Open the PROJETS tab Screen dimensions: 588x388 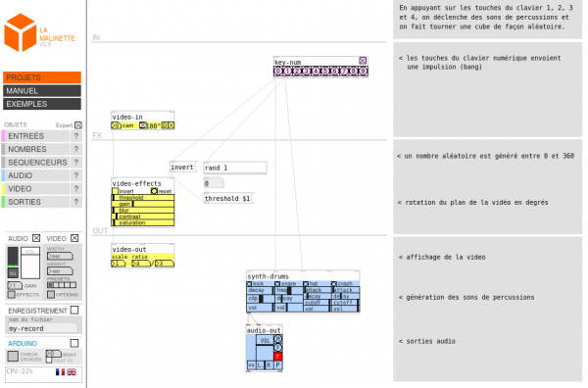click(42, 77)
